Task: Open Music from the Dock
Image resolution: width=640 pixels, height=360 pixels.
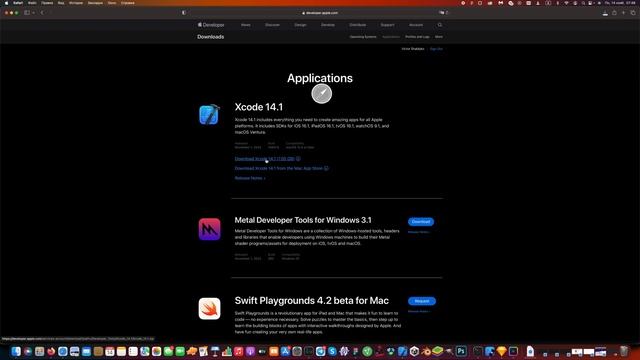Action: [239, 351]
